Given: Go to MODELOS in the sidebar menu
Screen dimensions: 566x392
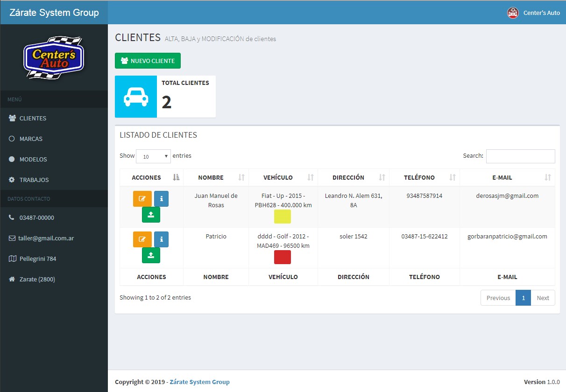Looking at the screenshot, I should (33, 159).
